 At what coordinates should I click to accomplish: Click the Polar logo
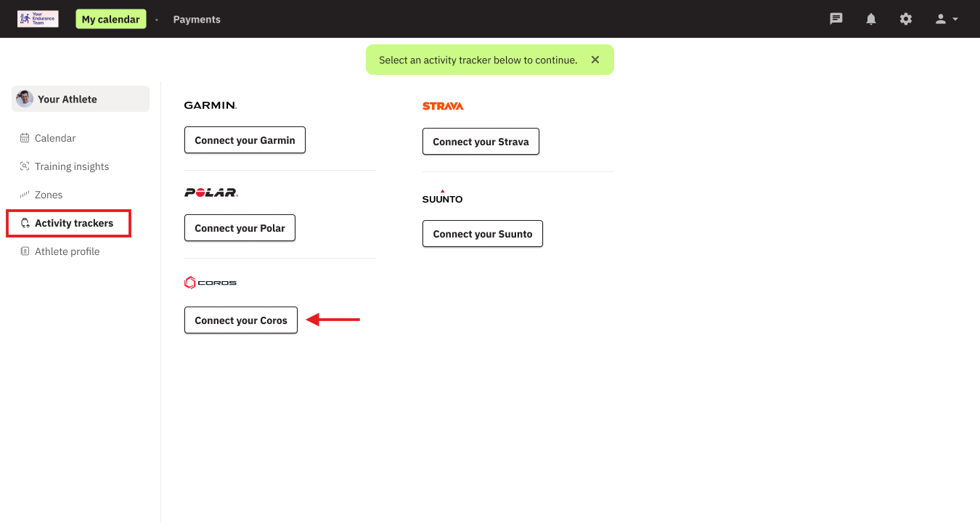(211, 192)
